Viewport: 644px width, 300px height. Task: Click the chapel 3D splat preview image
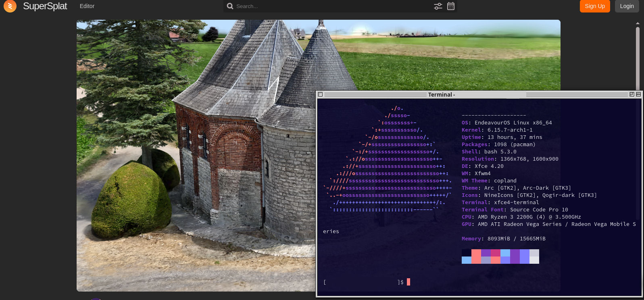point(196,155)
